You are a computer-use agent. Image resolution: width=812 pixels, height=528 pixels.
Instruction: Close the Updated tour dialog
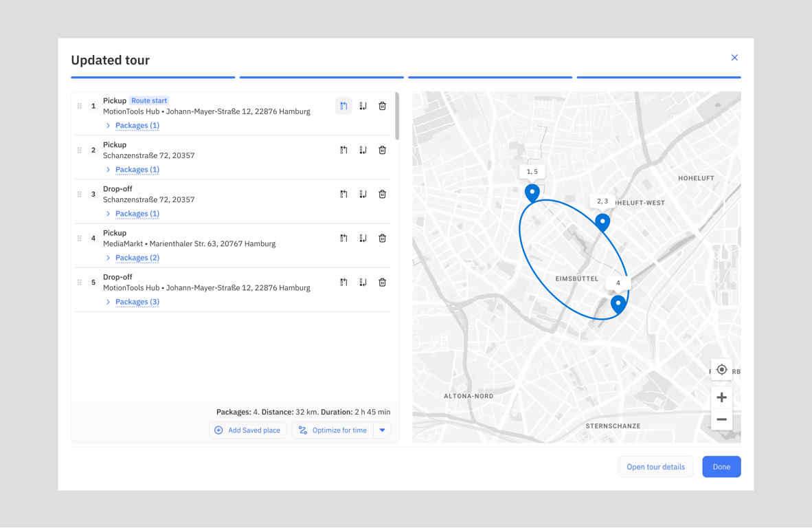[734, 58]
